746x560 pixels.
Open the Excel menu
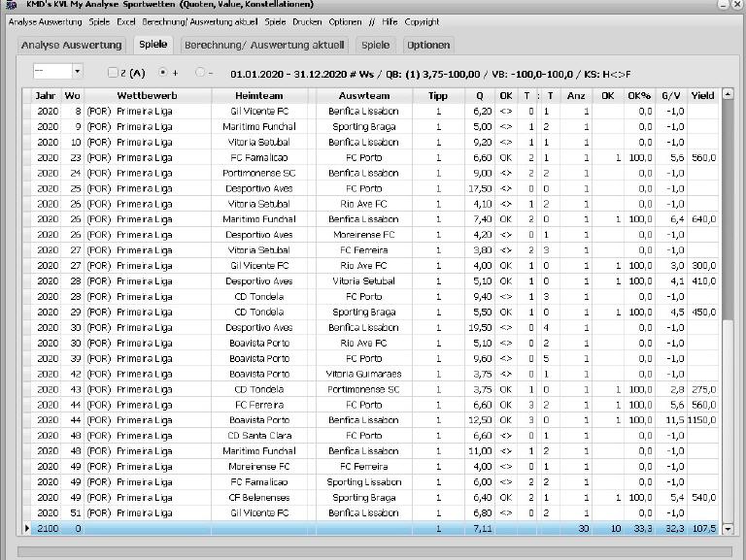click(126, 22)
